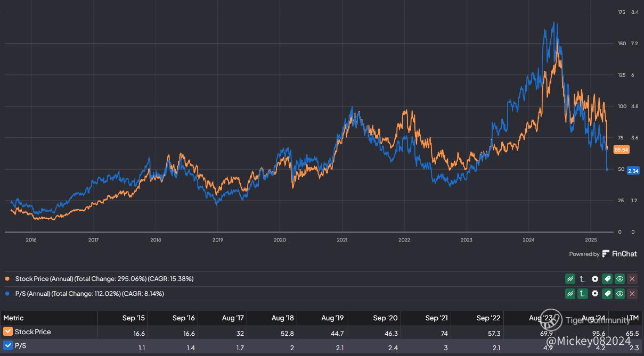This screenshot has height=356, width=644.
Task: Click the Metric column header
Action: [14, 318]
